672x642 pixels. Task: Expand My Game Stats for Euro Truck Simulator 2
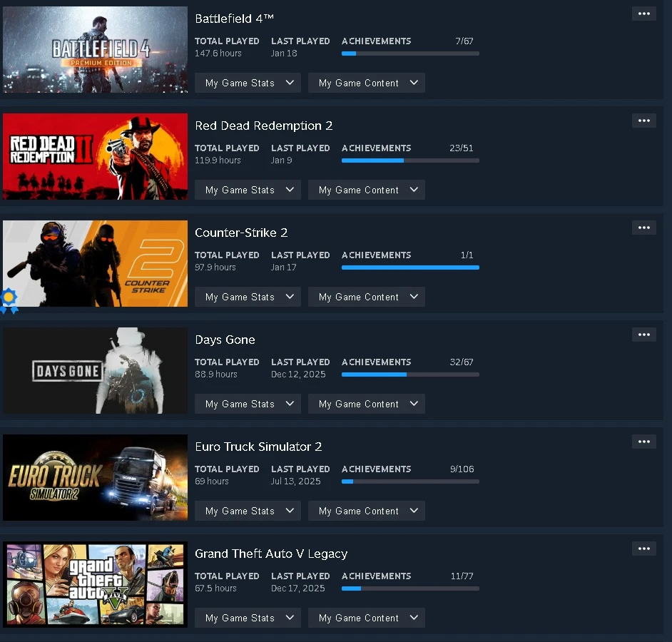pos(248,511)
